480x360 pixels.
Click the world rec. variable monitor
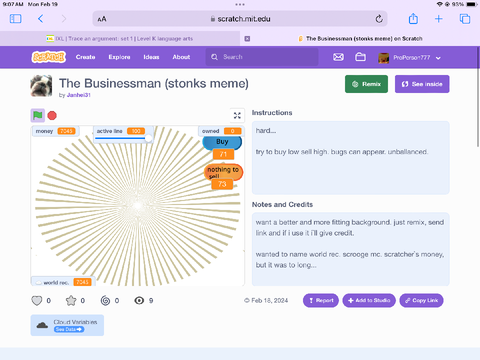[x=63, y=282]
